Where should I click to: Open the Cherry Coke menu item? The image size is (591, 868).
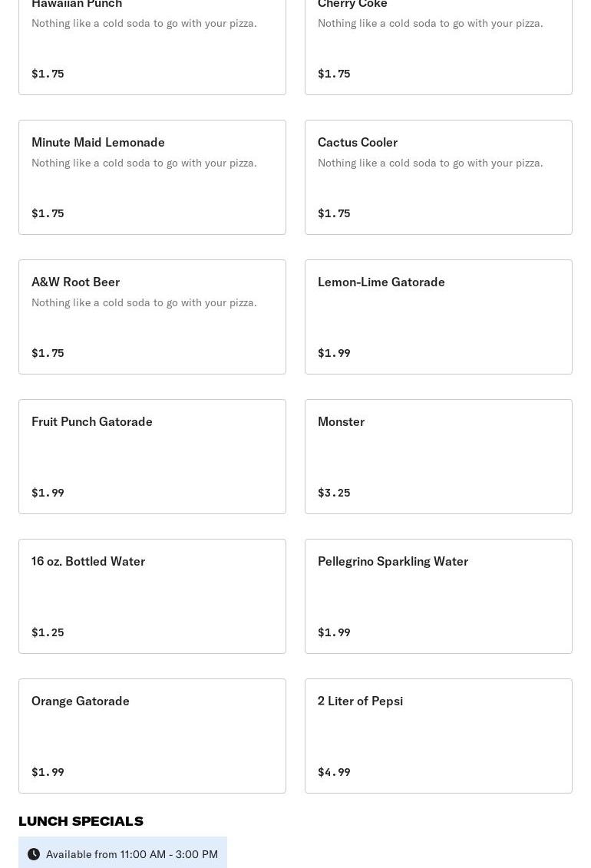[438, 47]
